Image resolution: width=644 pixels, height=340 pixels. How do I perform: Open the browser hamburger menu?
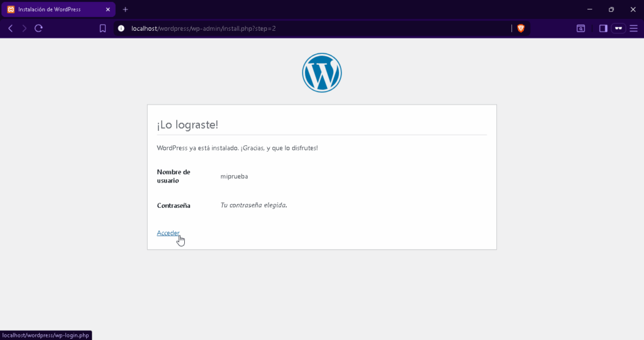tap(634, 28)
